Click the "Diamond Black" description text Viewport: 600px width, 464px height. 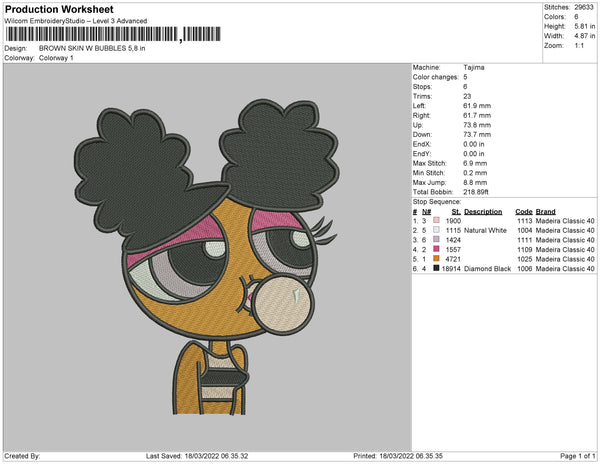488,269
